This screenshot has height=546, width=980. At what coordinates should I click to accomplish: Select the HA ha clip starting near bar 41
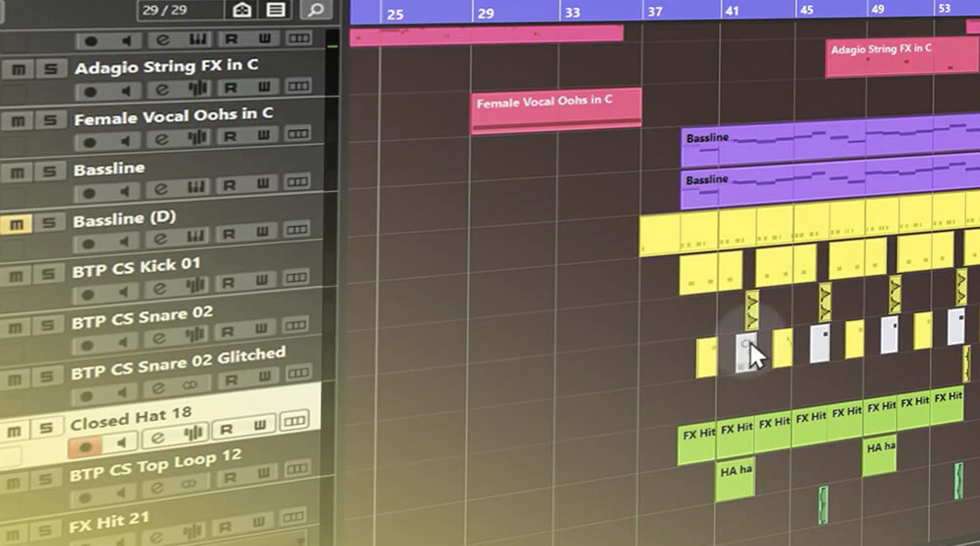pos(735,480)
